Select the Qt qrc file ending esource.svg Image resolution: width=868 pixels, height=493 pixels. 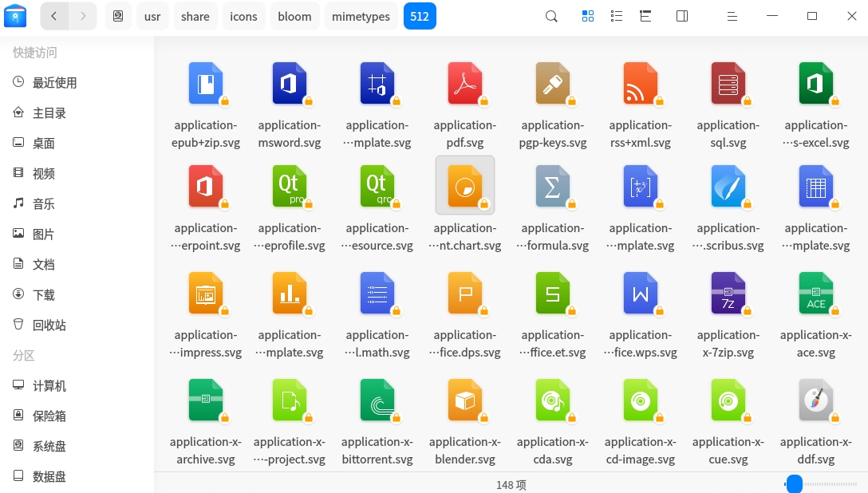[x=377, y=186]
